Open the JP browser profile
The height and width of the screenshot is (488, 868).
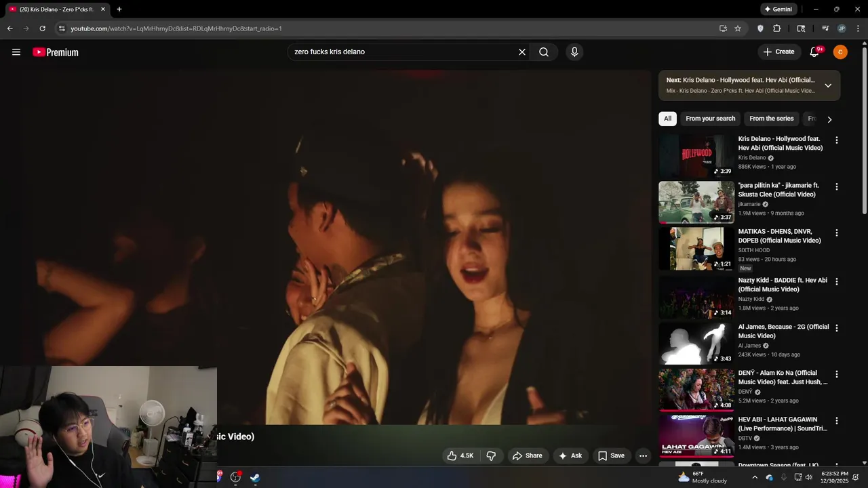[842, 28]
